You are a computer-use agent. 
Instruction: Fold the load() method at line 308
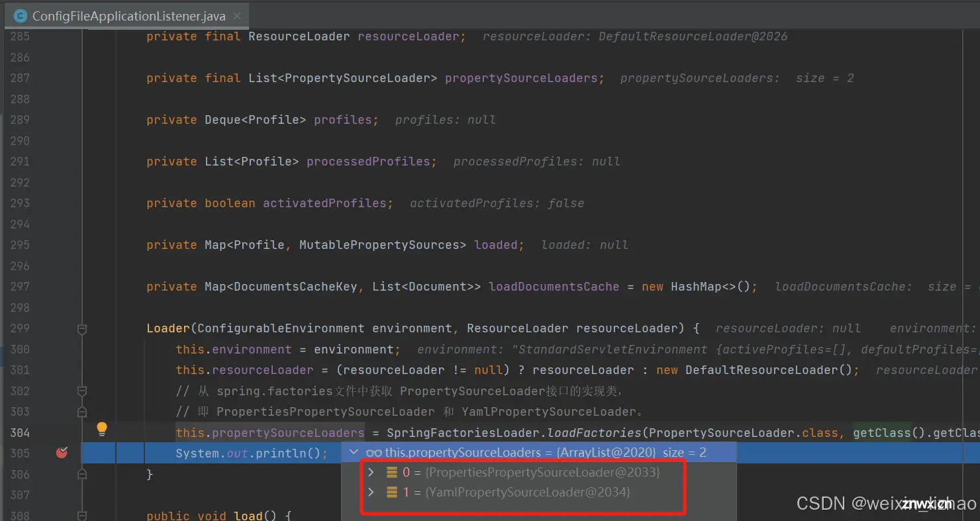tap(82, 515)
